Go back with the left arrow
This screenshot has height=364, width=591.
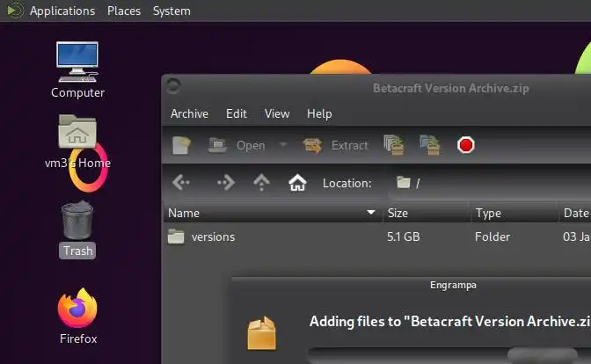(181, 183)
